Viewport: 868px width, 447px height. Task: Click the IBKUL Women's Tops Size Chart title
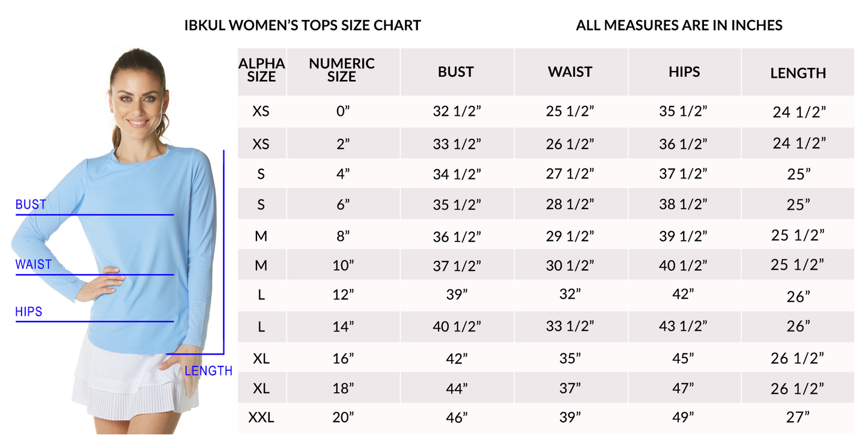coord(302,25)
